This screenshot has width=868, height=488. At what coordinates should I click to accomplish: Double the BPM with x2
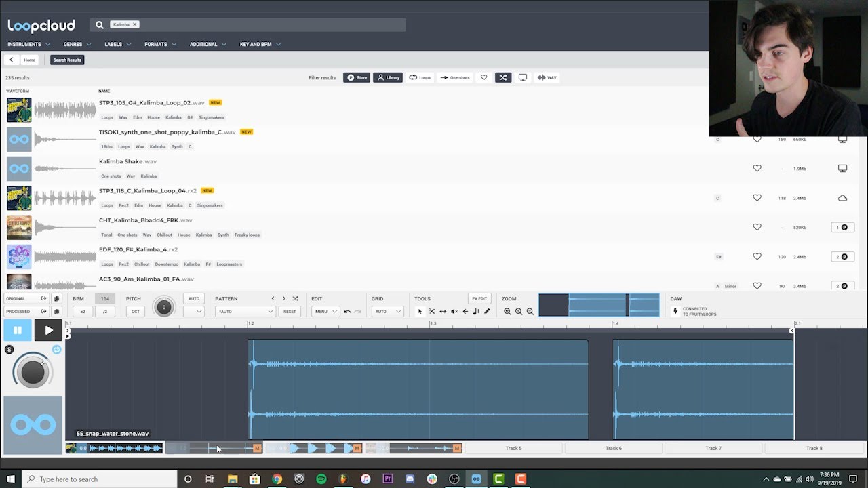(83, 312)
